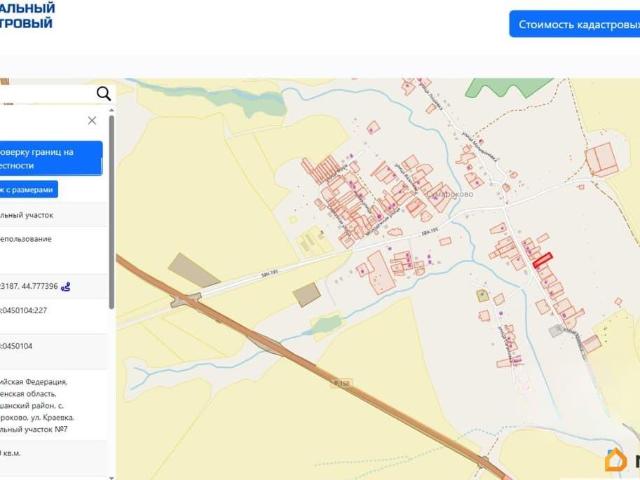Select the quarter number ending 0450104
Image resolution: width=640 pixels, height=480 pixels.
[x=16, y=346]
